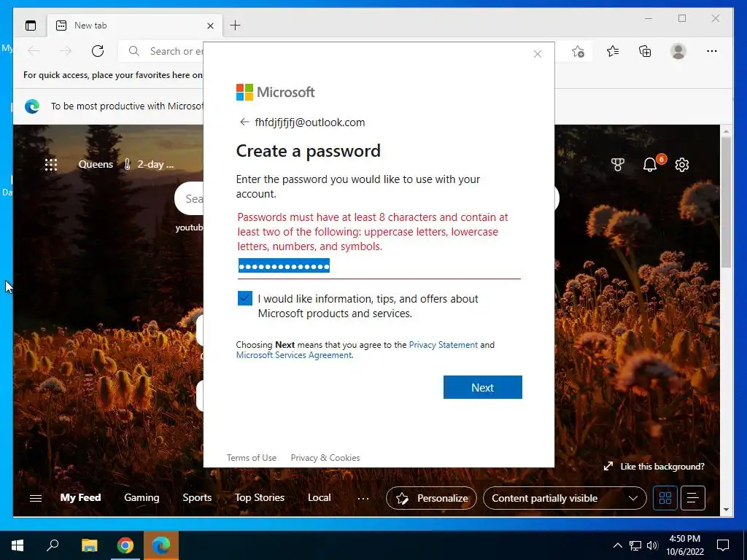This screenshot has width=747, height=560.
Task: Open the app launcher grid icon
Action: (x=51, y=165)
